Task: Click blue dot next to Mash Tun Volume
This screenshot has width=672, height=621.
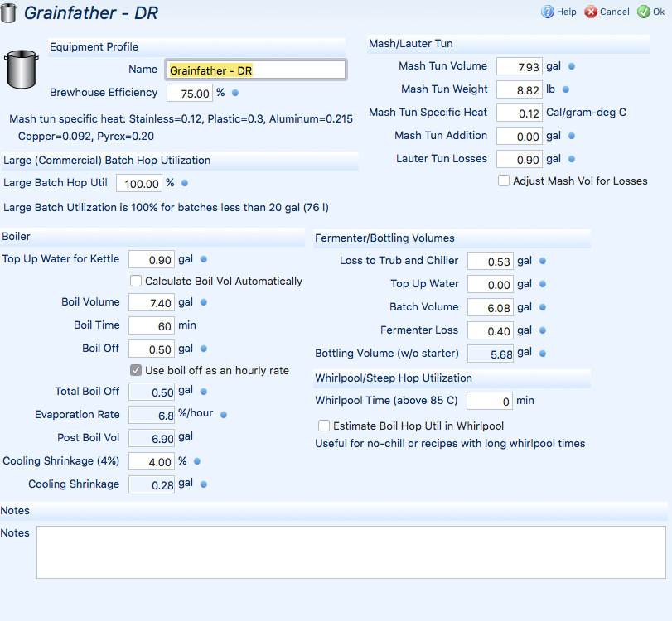Action: [571, 66]
